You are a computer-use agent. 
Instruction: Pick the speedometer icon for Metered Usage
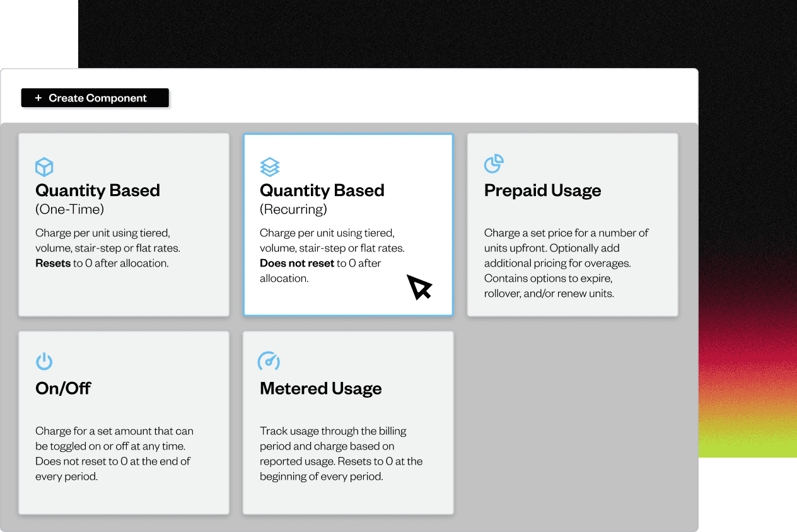(x=269, y=361)
